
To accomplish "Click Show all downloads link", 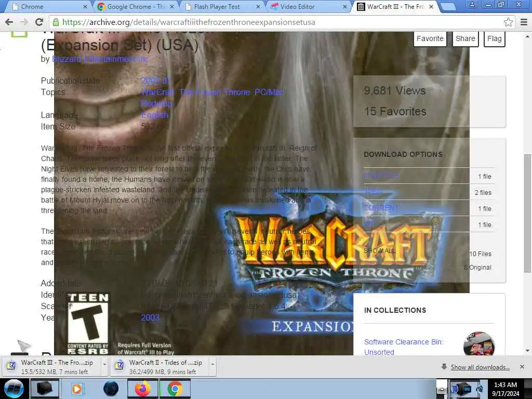I will point(480,367).
